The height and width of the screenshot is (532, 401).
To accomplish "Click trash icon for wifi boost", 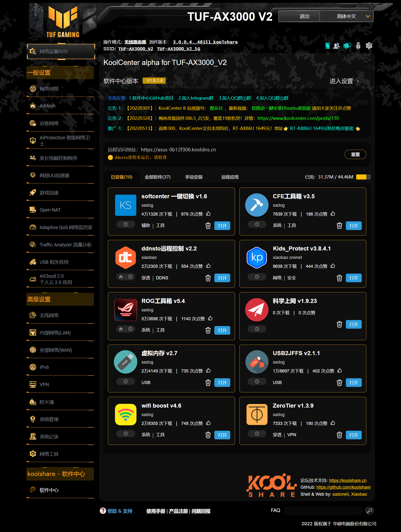I will click(208, 435).
